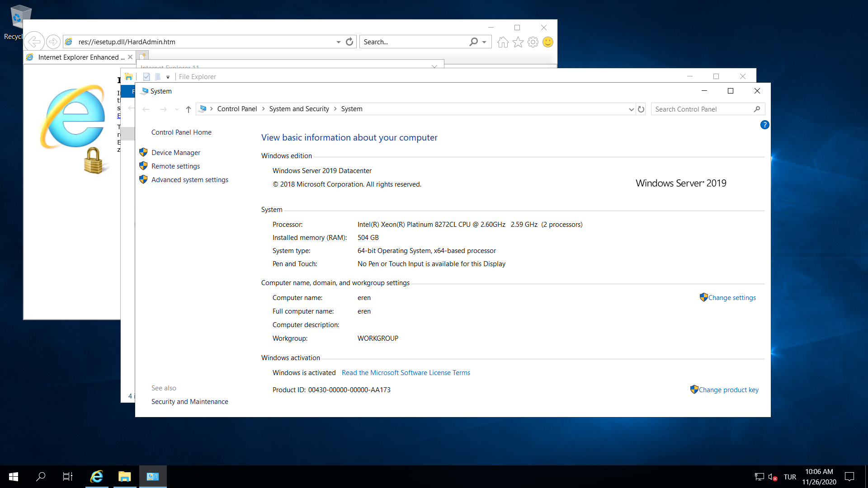Click Internet Explorer Home icon
Viewport: 868px width, 488px height.
[x=503, y=42]
